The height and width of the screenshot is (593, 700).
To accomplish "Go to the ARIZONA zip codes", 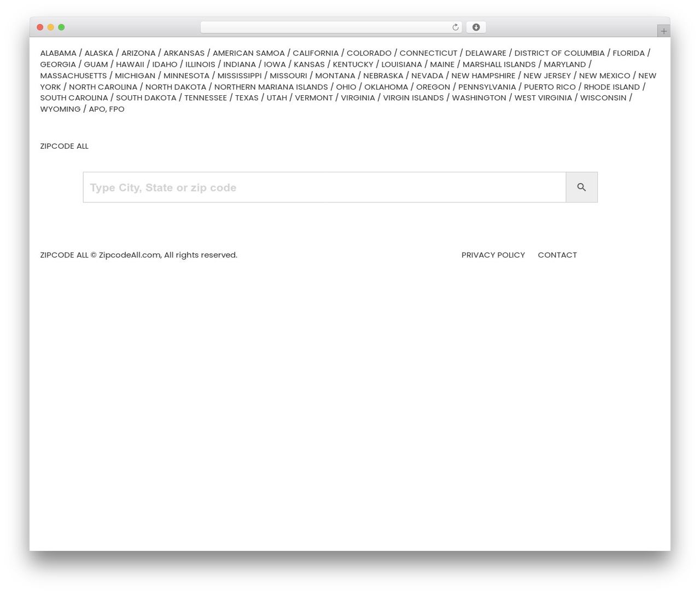I will (138, 53).
